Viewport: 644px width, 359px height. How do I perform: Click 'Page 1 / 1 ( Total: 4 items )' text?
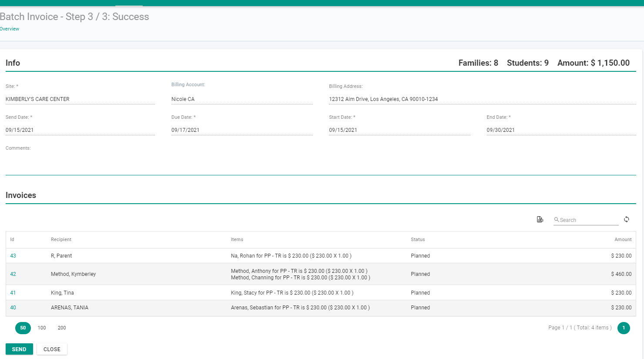click(580, 328)
